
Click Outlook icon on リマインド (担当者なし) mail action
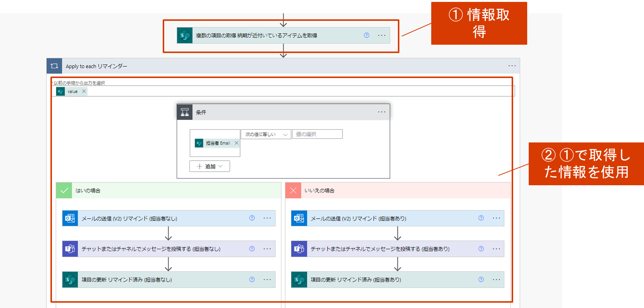pos(70,218)
